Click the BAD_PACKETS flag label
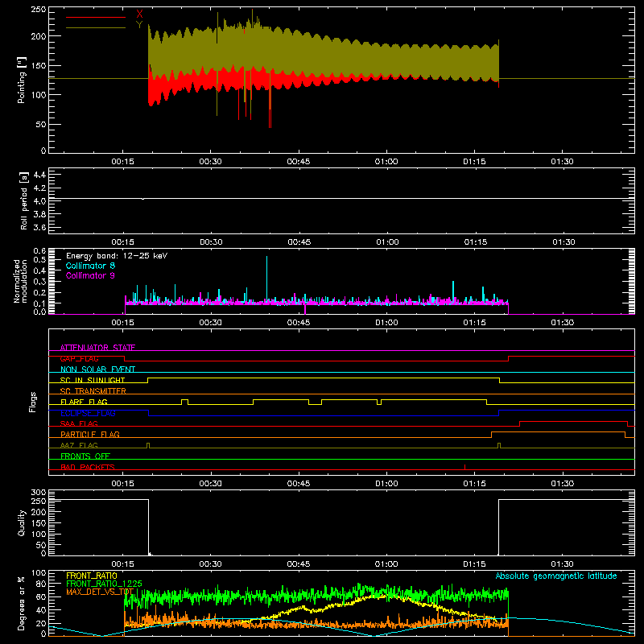This screenshot has width=644, height=644. (88, 467)
